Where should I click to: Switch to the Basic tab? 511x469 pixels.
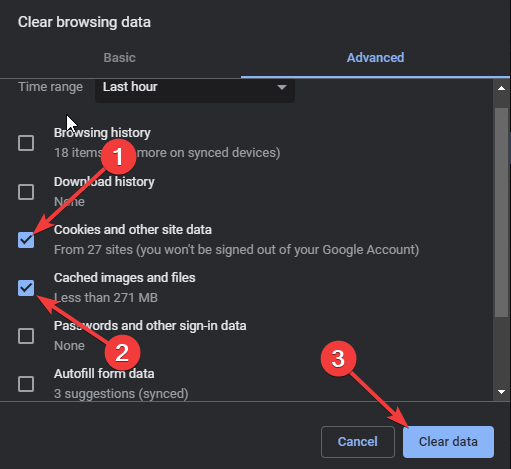click(119, 58)
